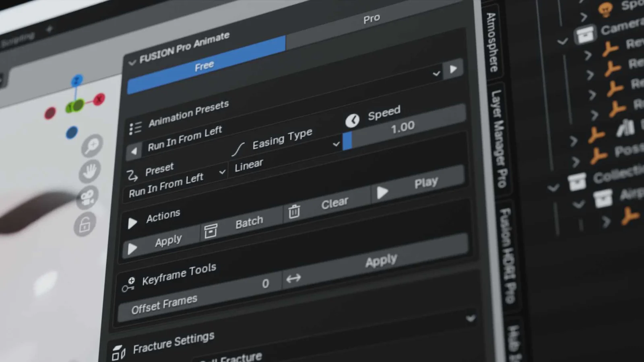
Task: Click the preset cycle icon beside Preset label
Action: pyautogui.click(x=132, y=176)
